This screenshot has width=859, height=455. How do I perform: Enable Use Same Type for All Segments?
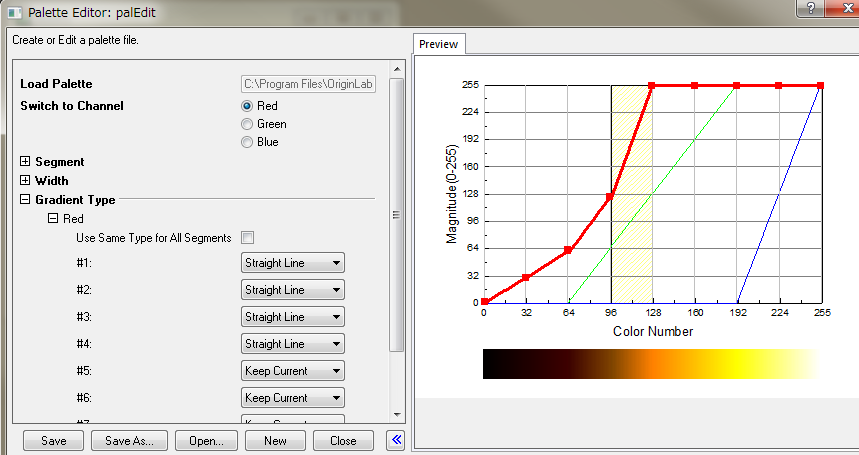[248, 238]
